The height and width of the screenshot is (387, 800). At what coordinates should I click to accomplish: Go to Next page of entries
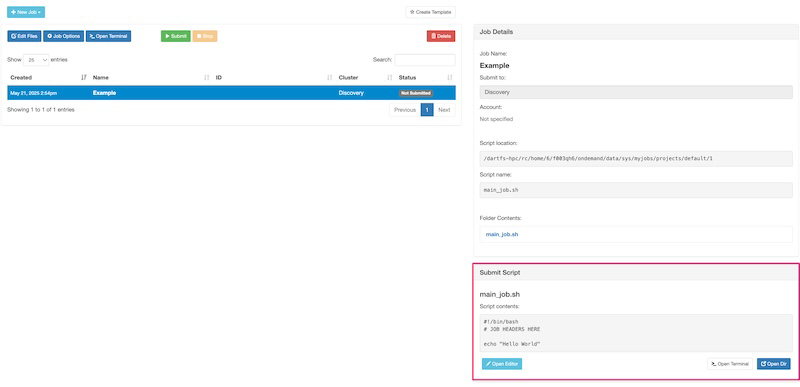pyautogui.click(x=444, y=110)
